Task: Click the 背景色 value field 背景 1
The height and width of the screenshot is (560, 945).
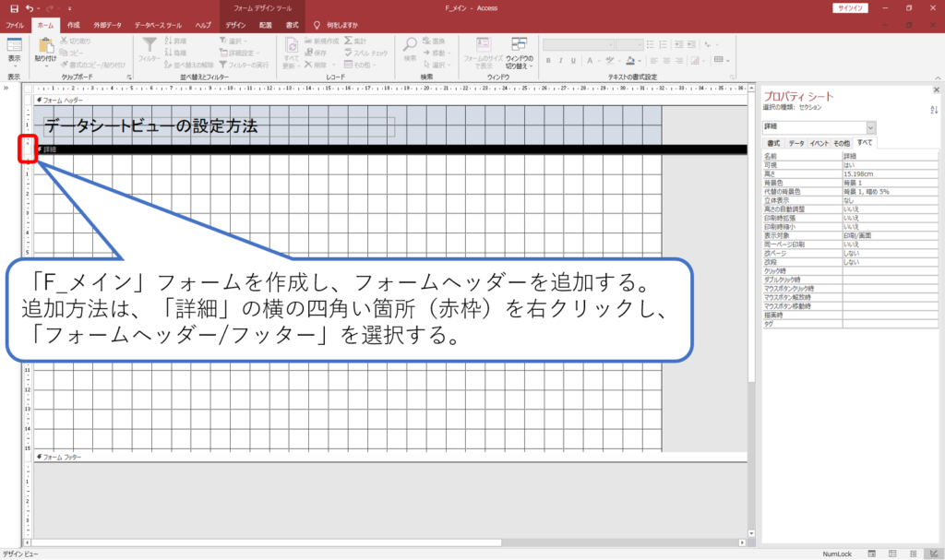Action: [x=891, y=183]
